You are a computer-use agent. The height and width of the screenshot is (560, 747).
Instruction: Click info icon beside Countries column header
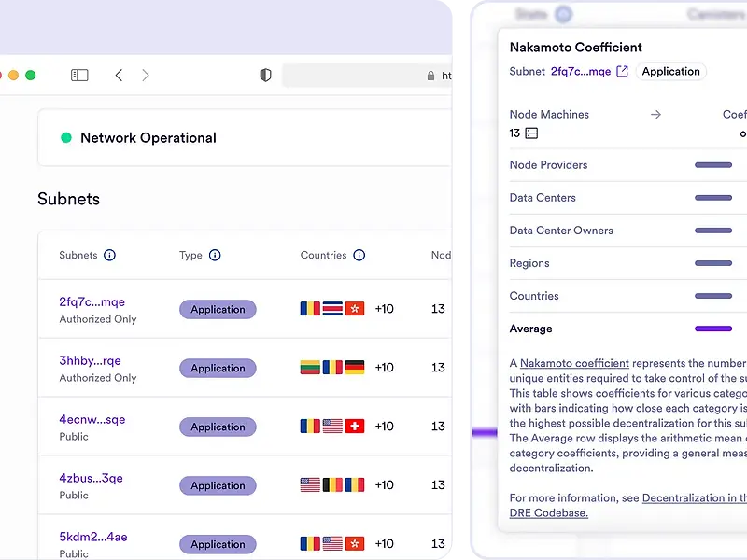pos(359,256)
